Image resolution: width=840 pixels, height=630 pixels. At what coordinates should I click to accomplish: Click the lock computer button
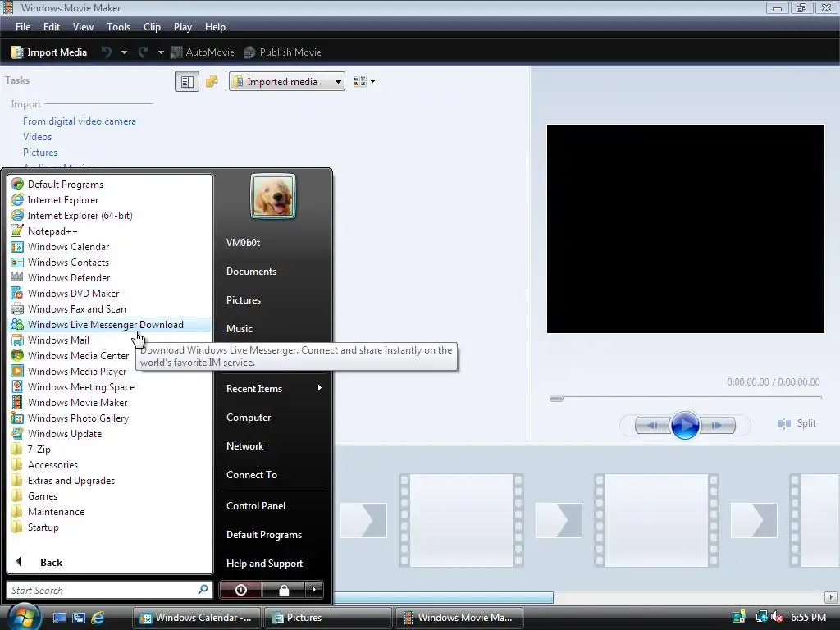tap(283, 590)
